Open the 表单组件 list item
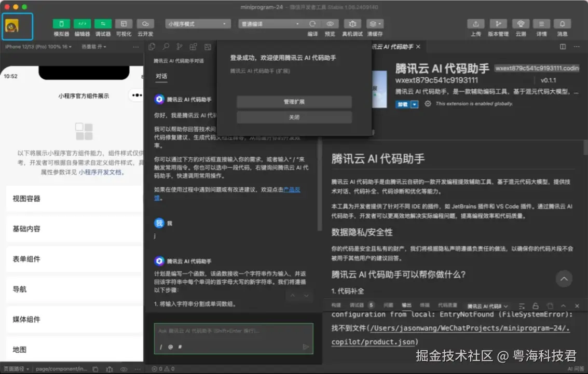Image resolution: width=588 pixels, height=374 pixels. click(74, 259)
